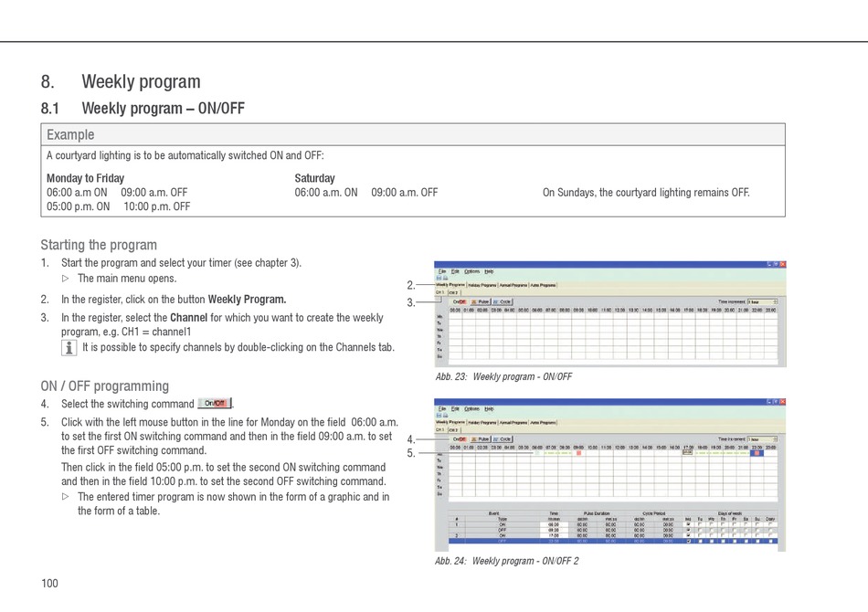Click the 09:00 time cell in the event table

[554, 530]
